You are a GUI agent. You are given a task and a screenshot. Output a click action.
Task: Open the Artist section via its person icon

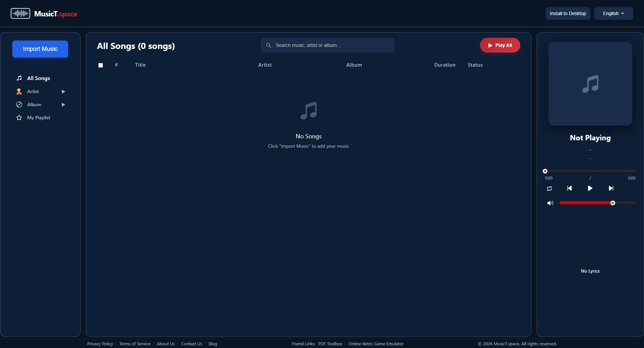19,91
